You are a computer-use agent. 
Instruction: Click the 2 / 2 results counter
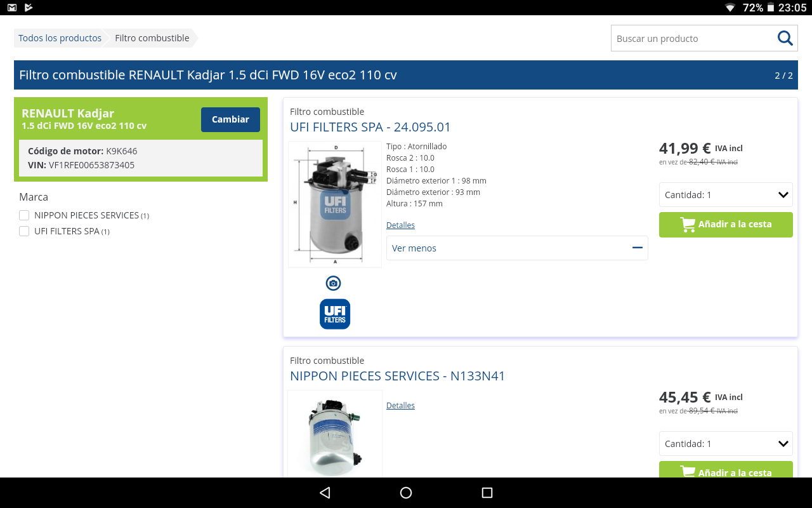[783, 76]
